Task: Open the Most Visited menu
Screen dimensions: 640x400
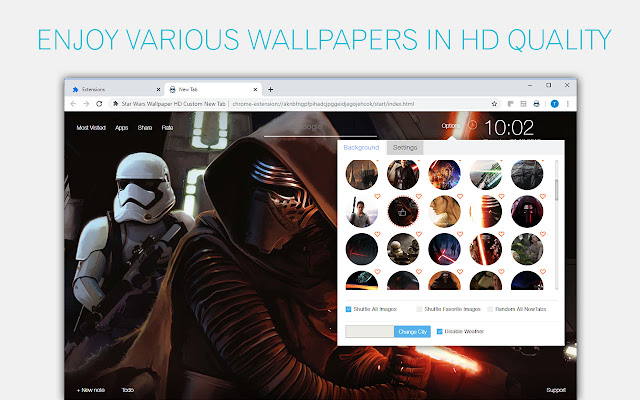Action: pyautogui.click(x=91, y=128)
